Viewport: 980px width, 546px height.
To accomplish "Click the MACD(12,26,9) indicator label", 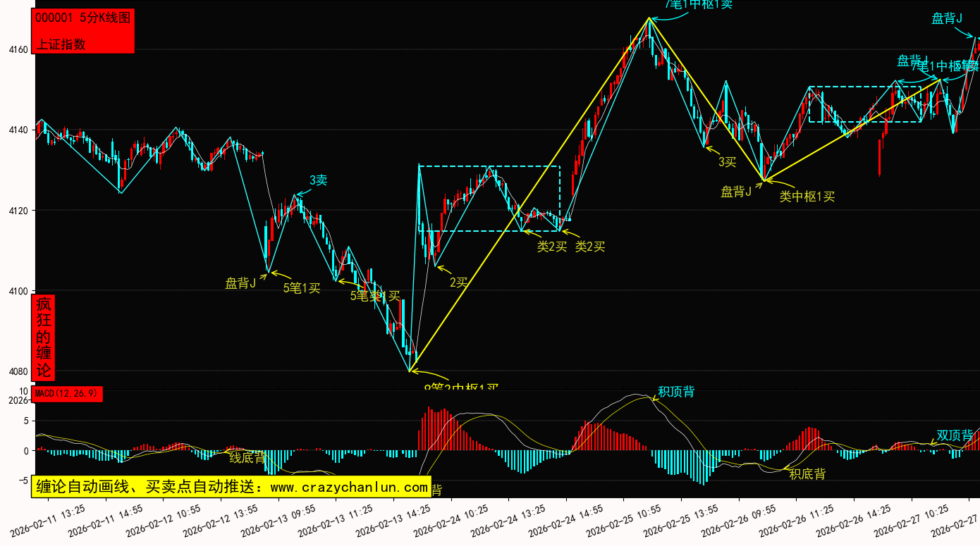I will 67,393.
